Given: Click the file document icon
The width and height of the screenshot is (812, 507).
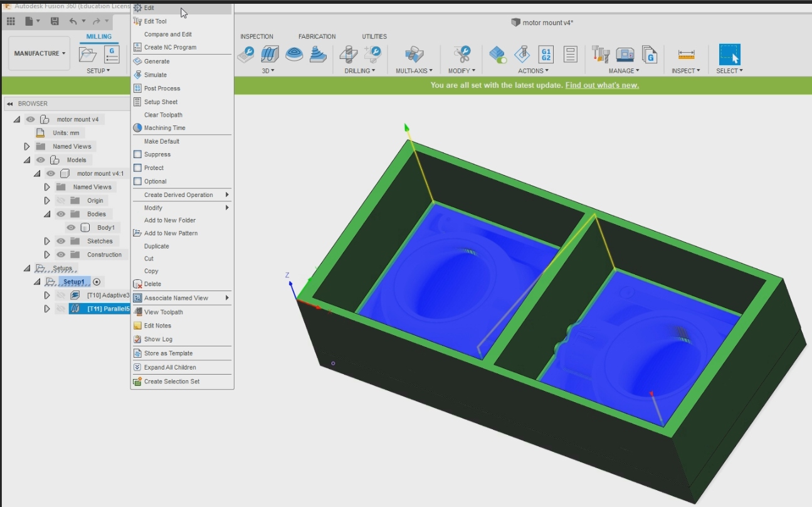Looking at the screenshot, I should tap(29, 21).
